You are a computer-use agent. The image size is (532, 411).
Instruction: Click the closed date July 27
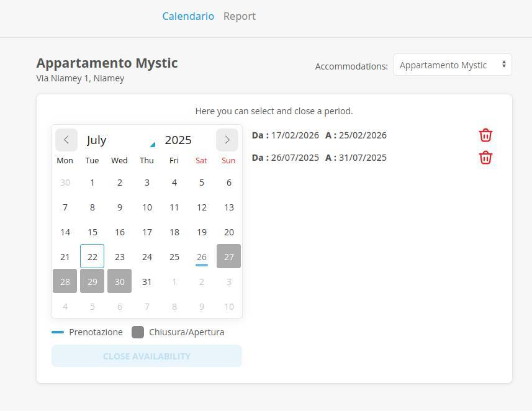point(228,256)
